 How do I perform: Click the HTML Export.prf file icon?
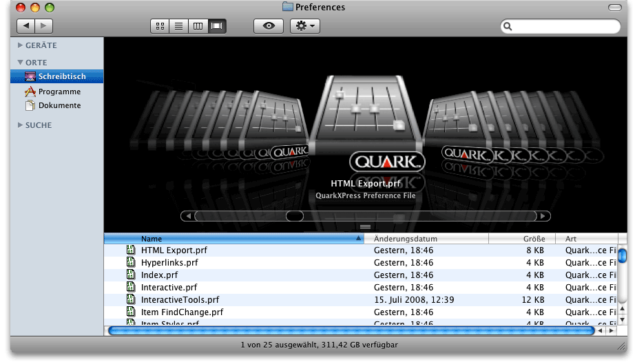(x=130, y=250)
